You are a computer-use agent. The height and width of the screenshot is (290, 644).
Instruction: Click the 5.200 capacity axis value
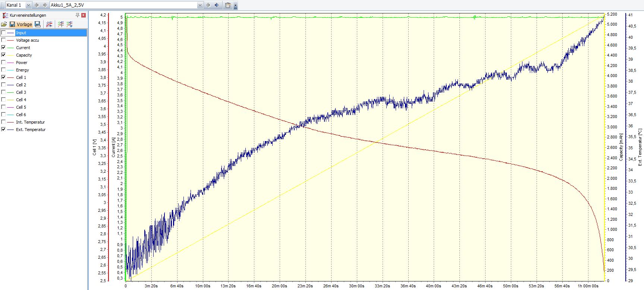click(612, 14)
